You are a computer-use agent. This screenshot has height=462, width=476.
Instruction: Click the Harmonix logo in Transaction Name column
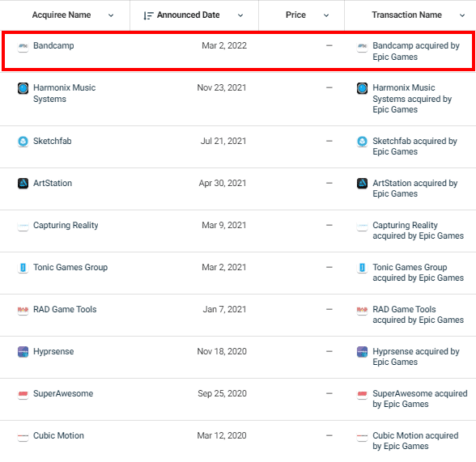point(362,88)
